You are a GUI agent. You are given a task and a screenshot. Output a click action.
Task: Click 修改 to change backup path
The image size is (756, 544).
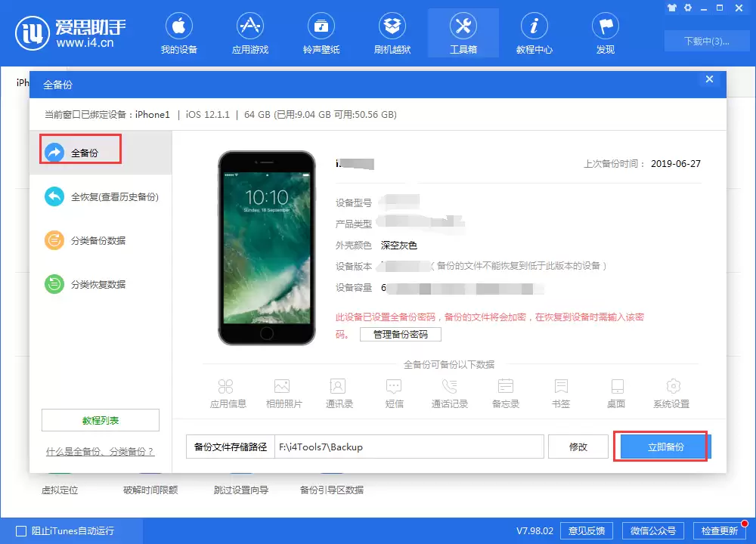578,447
